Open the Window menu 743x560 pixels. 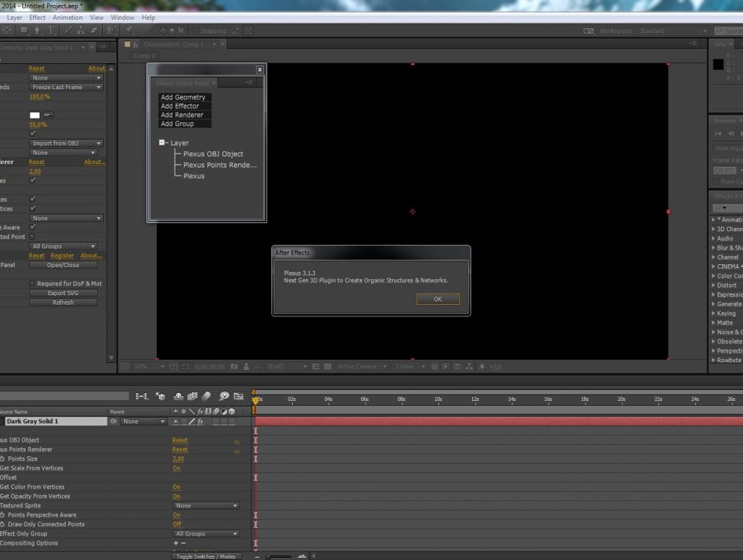[122, 18]
